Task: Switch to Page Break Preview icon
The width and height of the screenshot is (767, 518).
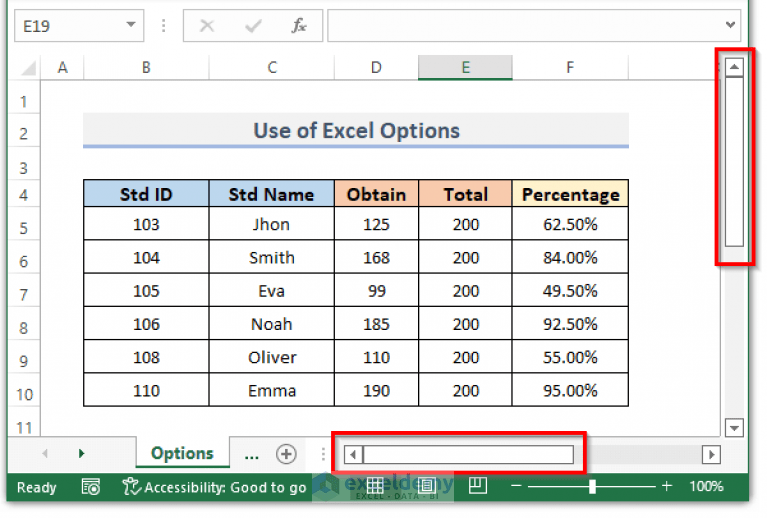Action: tap(478, 488)
